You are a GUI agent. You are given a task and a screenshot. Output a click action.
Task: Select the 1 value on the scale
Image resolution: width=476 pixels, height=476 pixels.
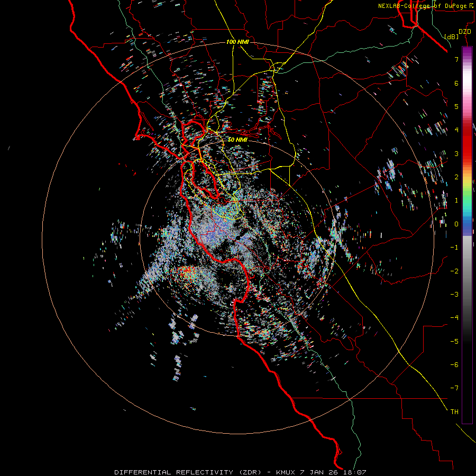coord(456,200)
